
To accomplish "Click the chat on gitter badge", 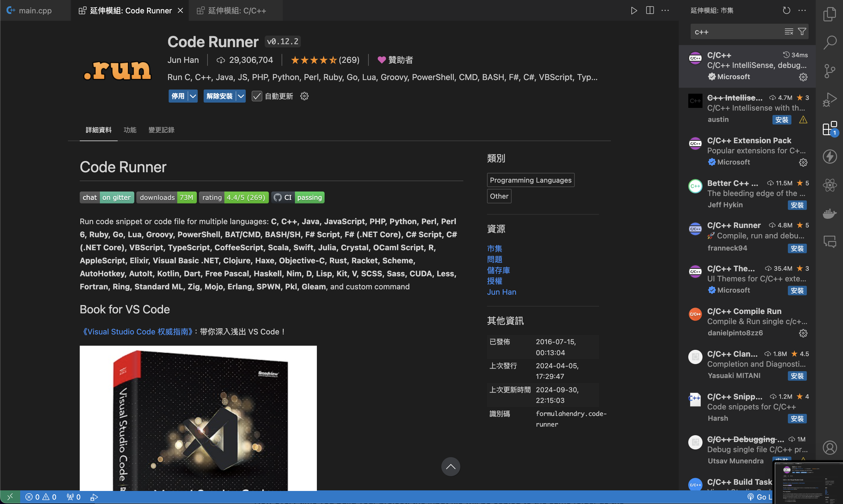I will (107, 197).
